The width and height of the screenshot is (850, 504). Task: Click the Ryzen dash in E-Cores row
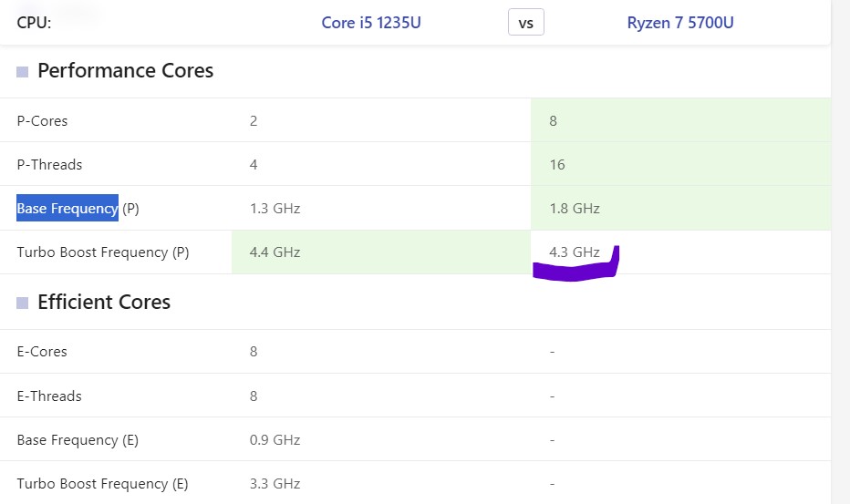click(x=553, y=353)
